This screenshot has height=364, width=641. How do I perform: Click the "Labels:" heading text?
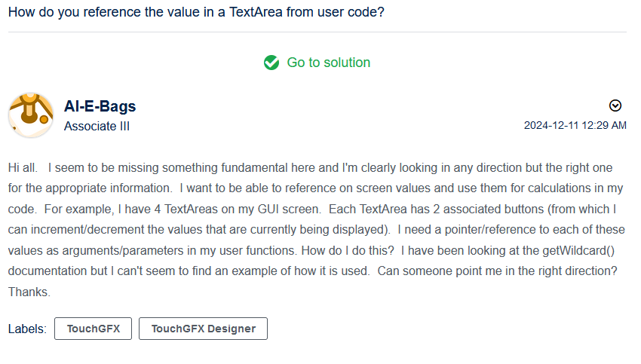(27, 329)
